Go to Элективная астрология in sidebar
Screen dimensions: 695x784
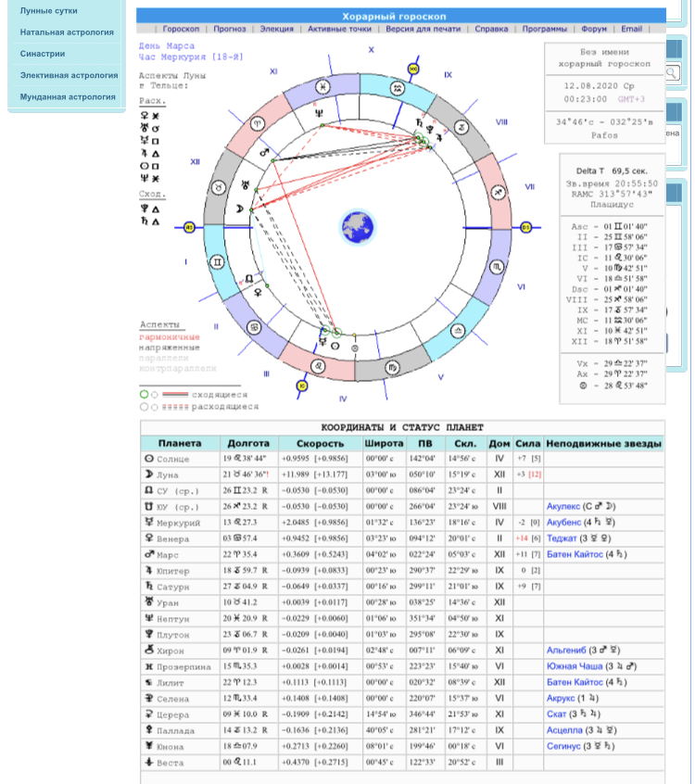point(69,75)
